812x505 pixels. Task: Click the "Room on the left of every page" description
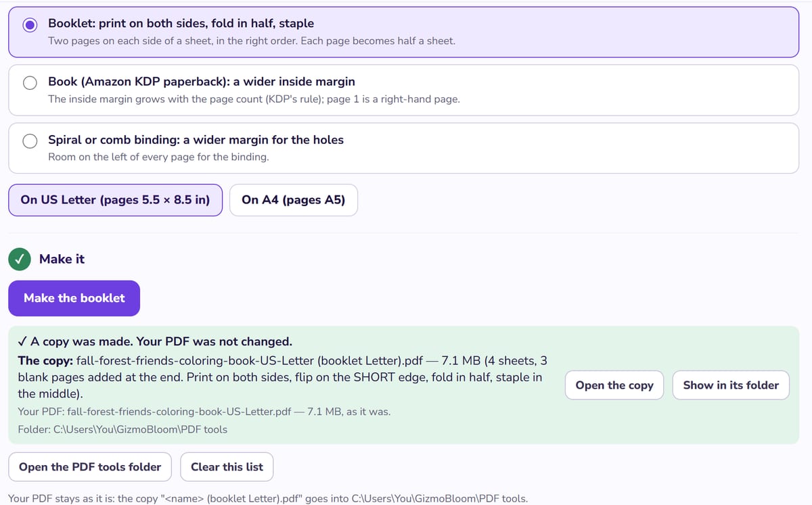(x=158, y=157)
